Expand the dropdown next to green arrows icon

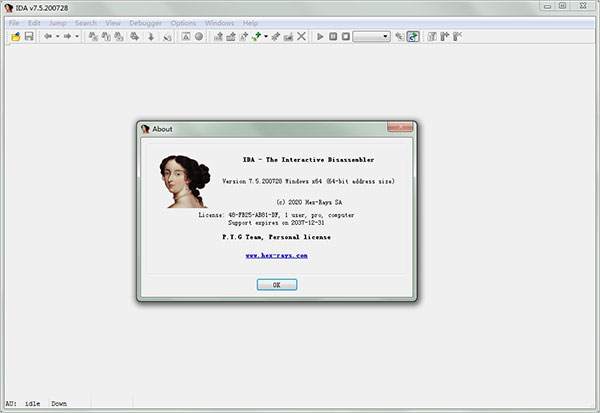tap(266, 36)
